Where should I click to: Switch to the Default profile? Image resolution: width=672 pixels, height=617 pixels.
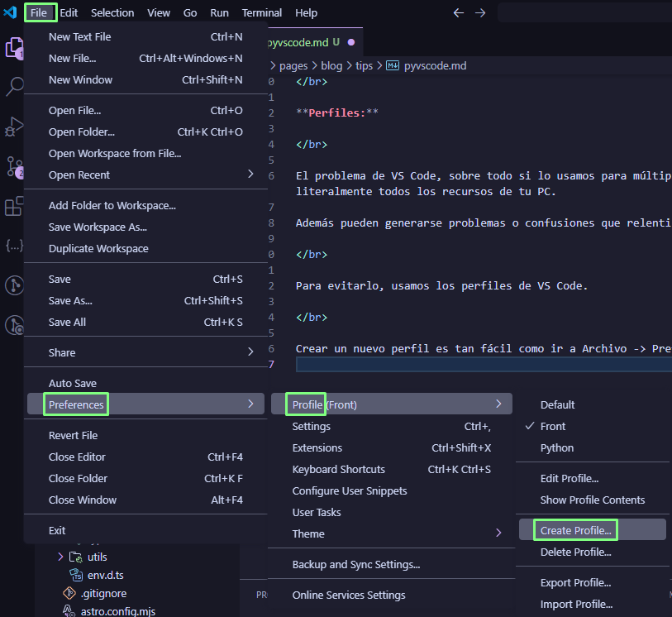coord(593,404)
